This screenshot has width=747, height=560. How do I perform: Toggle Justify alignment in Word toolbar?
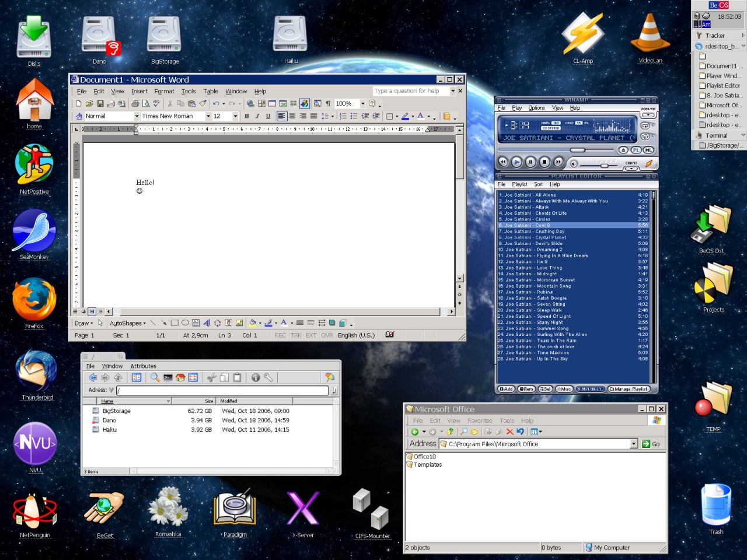[x=313, y=116]
